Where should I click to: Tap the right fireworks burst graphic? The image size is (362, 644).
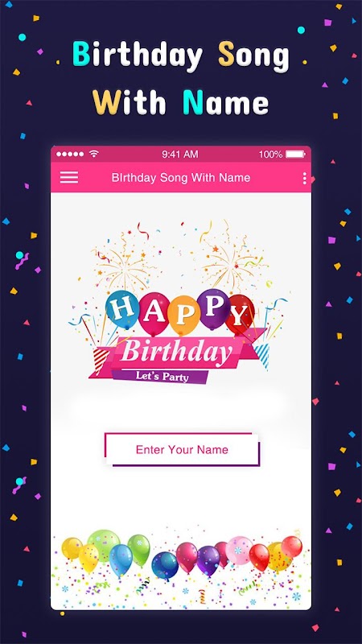tap(232, 260)
